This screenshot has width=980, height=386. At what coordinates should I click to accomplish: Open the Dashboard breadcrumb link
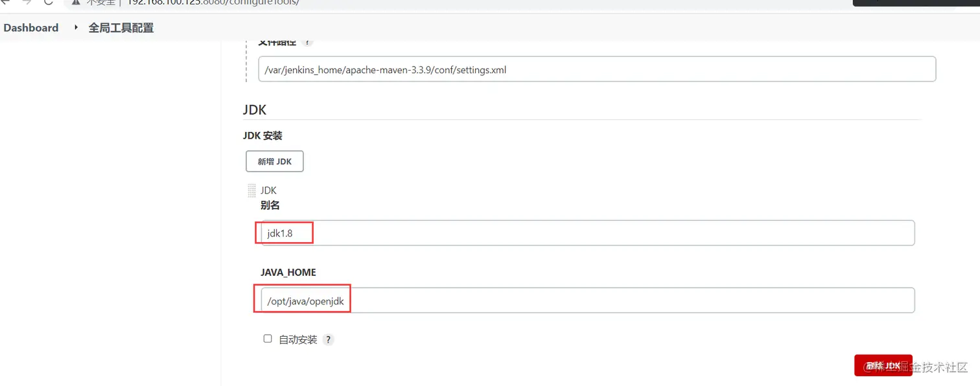(x=31, y=28)
